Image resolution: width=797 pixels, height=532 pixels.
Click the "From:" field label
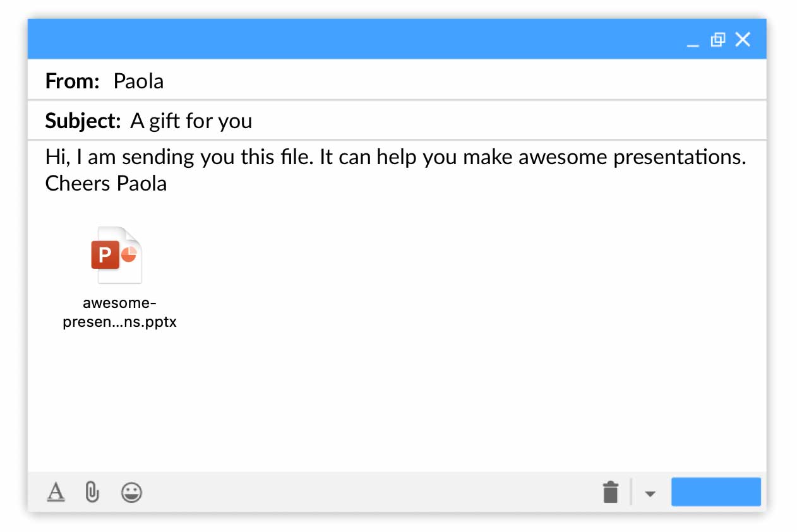[73, 81]
